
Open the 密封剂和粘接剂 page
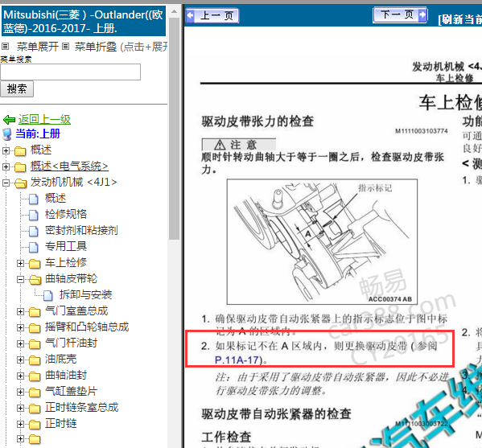[x=81, y=230]
